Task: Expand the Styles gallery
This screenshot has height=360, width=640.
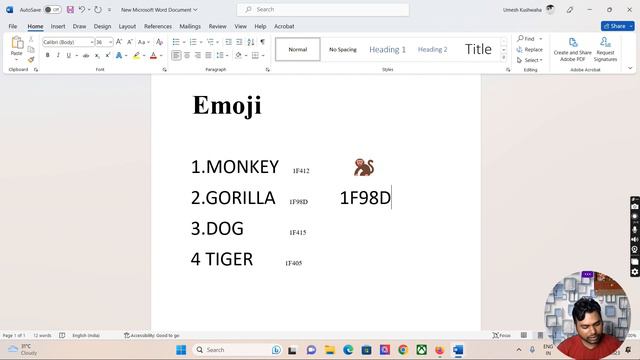Action: coord(504,58)
